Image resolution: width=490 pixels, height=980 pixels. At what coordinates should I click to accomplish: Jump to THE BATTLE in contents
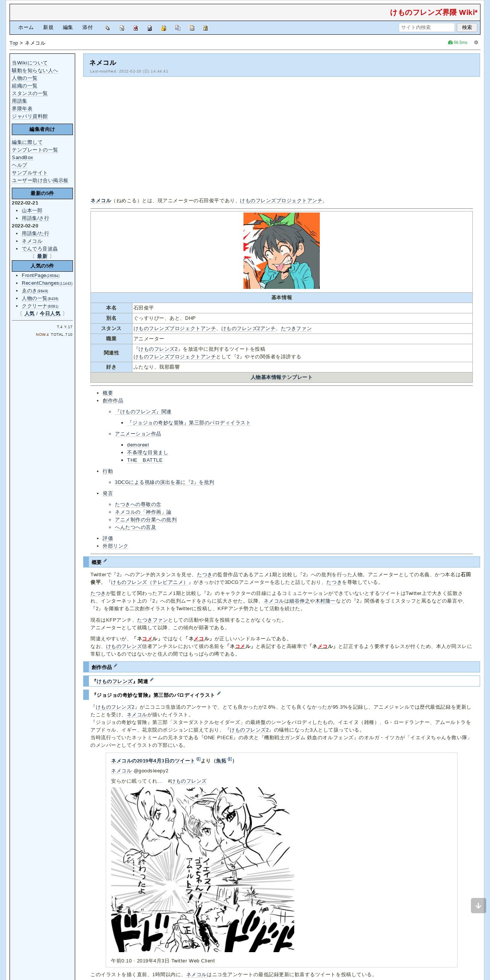[x=145, y=460]
